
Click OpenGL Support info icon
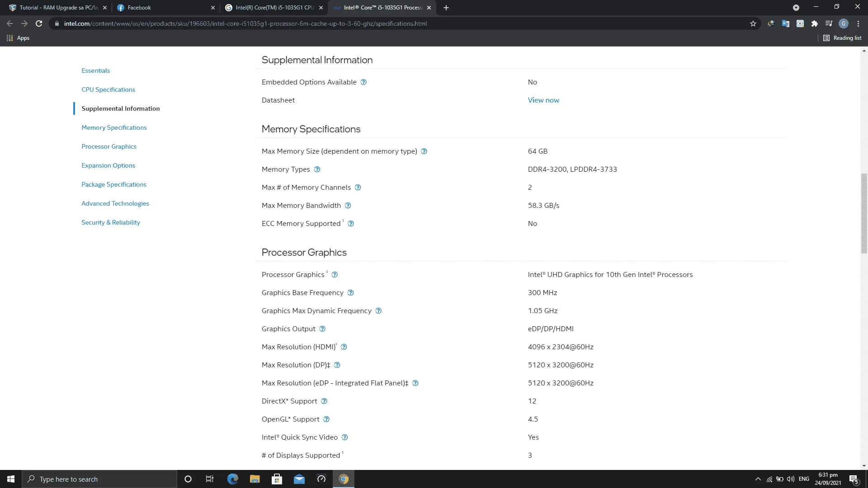[326, 419]
